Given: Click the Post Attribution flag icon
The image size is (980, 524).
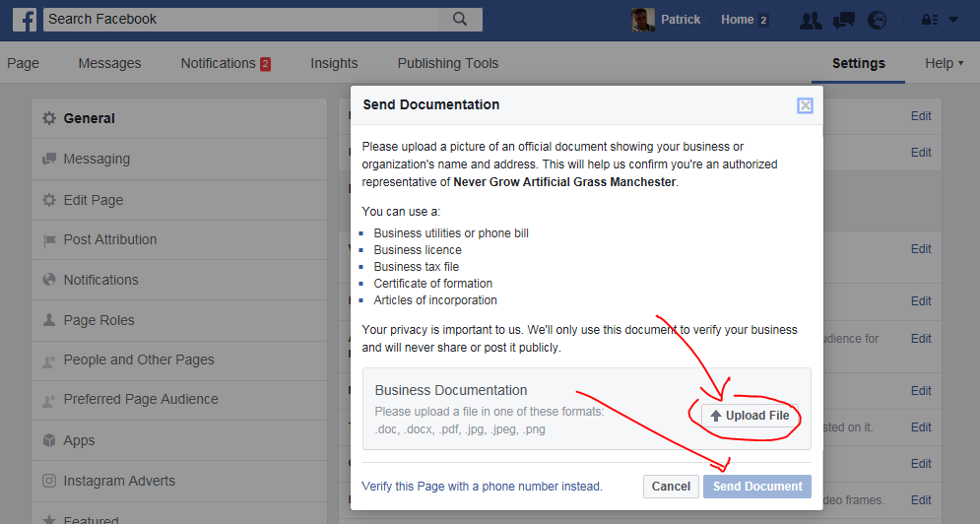Looking at the screenshot, I should pos(48,240).
